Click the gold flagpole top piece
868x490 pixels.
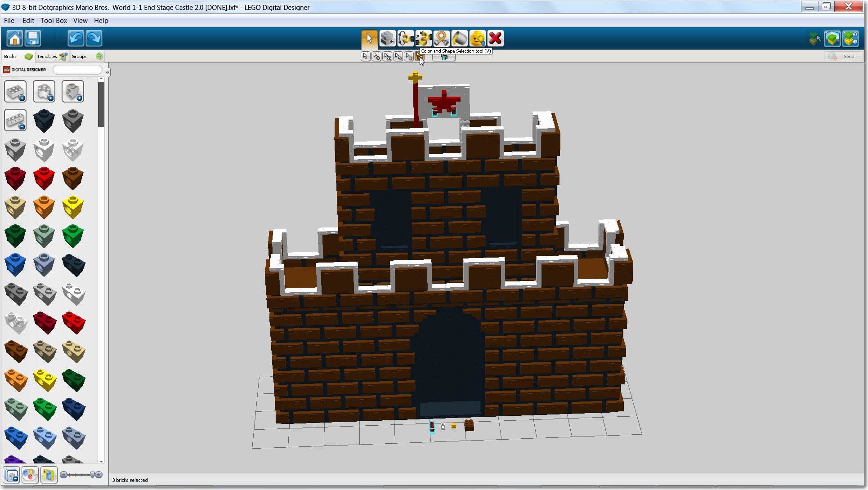tap(415, 78)
